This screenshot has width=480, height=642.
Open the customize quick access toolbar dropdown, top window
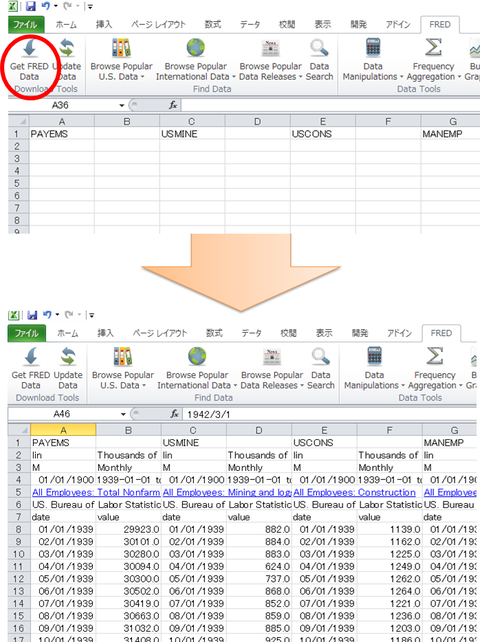[91, 7]
